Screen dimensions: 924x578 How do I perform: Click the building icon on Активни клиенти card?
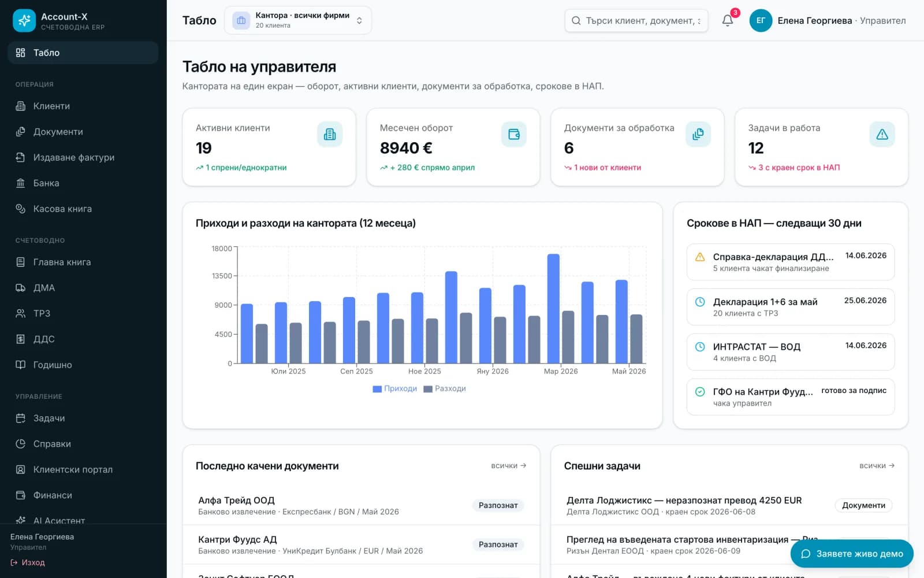[x=330, y=134]
